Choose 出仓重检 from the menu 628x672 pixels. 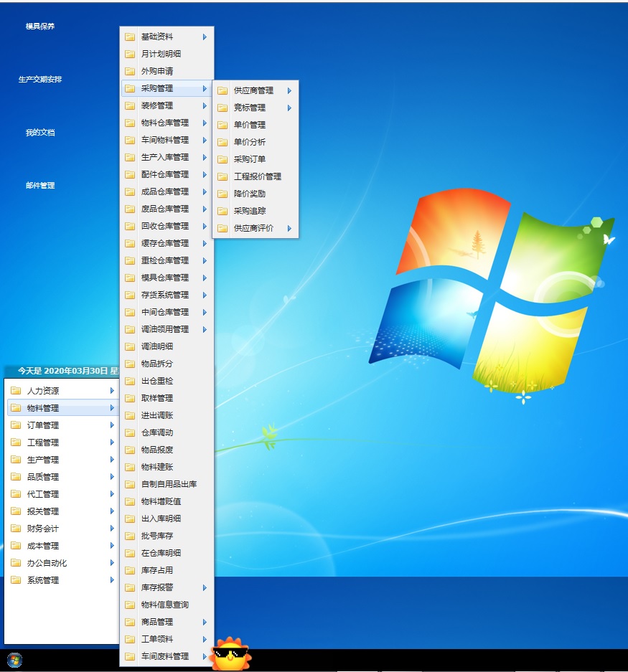[x=167, y=381]
